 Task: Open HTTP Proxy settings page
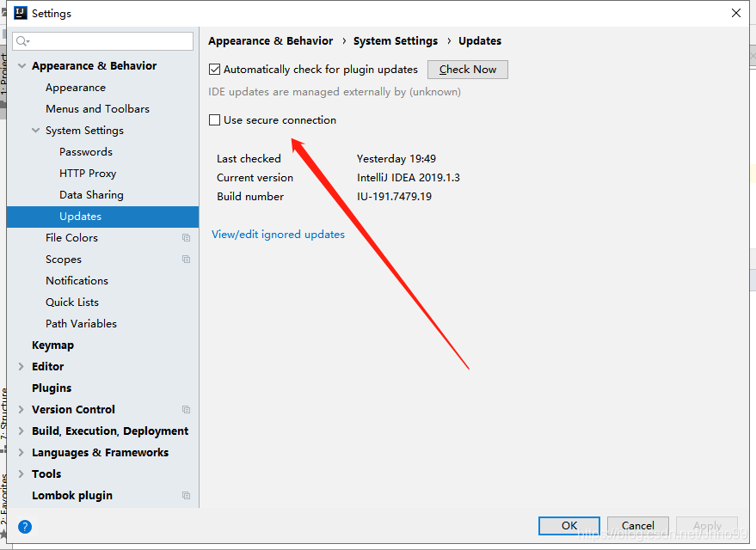point(88,174)
